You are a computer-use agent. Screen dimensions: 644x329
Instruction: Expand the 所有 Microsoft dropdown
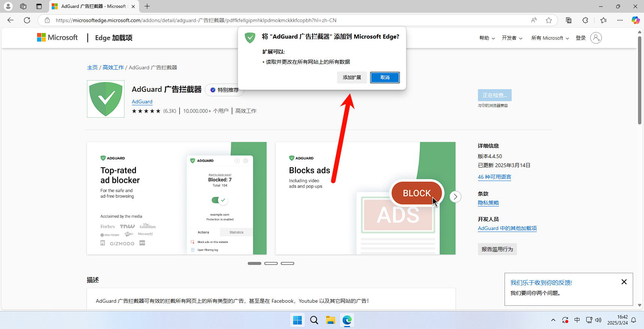pyautogui.click(x=550, y=38)
